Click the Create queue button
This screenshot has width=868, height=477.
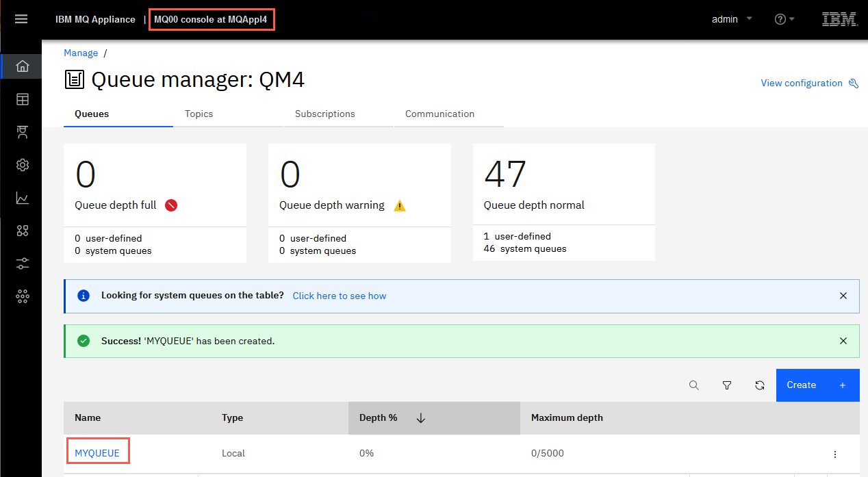tap(817, 385)
